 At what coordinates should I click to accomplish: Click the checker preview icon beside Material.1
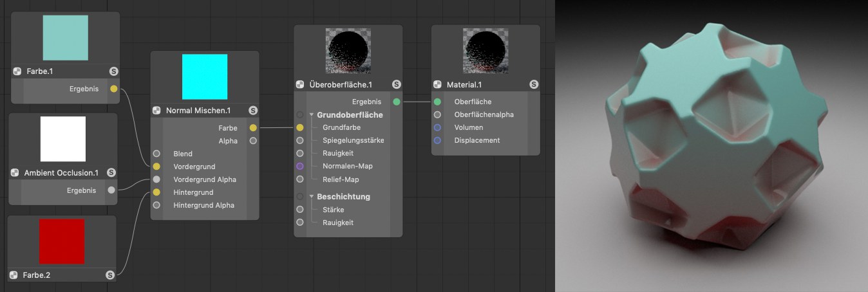[x=437, y=84]
